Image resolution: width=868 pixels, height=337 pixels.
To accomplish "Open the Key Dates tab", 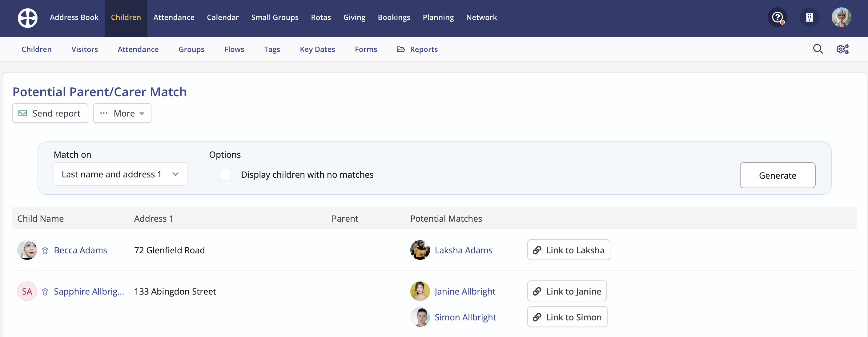I will click(x=317, y=50).
